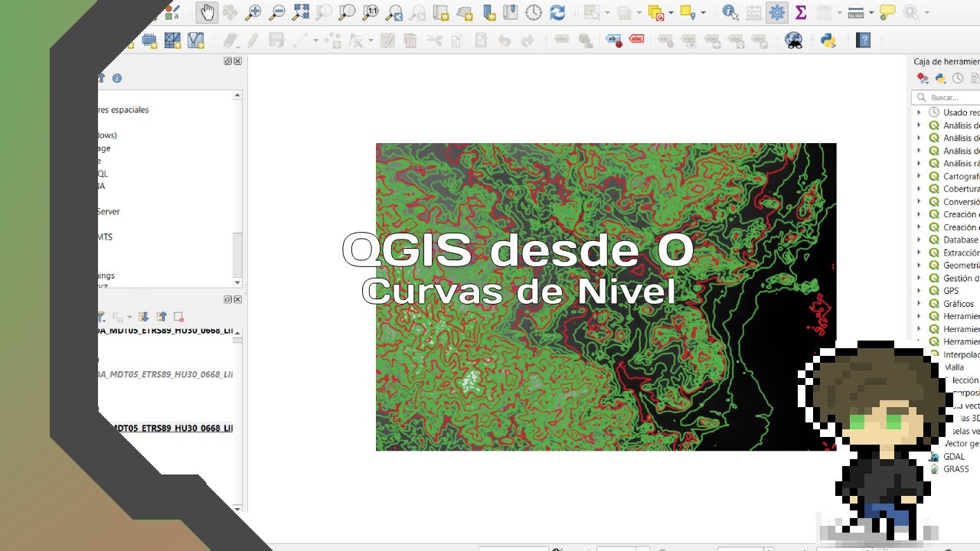Expand the Geometría toolbox group

click(919, 266)
